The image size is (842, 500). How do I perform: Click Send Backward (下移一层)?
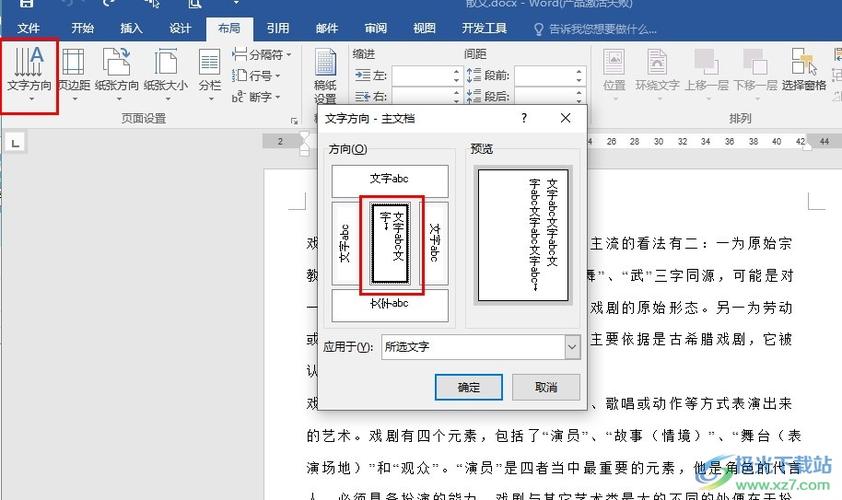tap(756, 74)
